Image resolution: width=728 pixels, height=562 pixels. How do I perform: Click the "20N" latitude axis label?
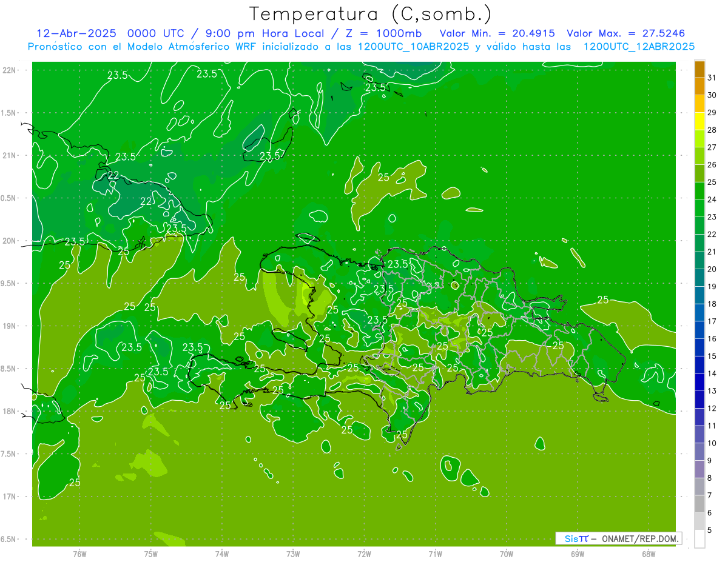10,241
